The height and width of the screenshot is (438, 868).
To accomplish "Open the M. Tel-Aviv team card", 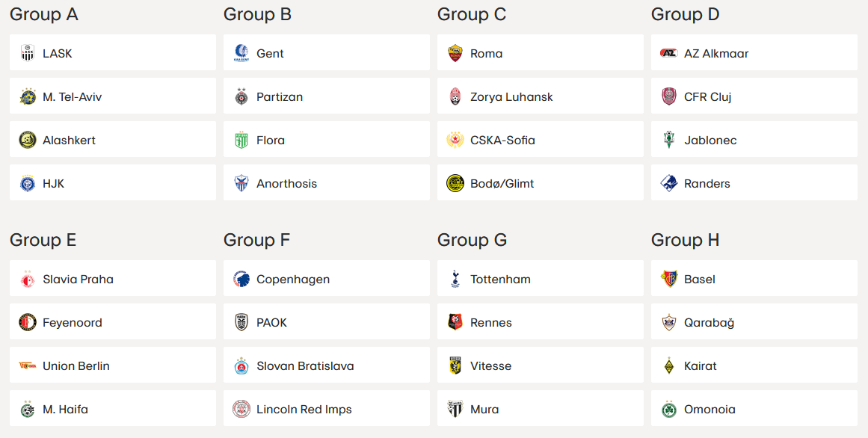I will click(113, 96).
